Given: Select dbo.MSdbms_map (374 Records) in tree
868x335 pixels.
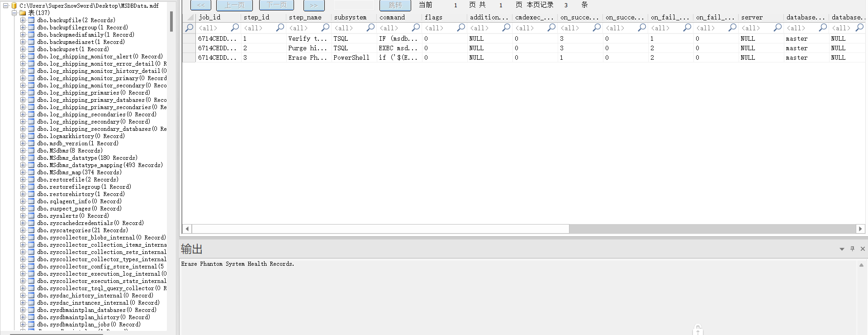Looking at the screenshot, I should coord(79,172).
